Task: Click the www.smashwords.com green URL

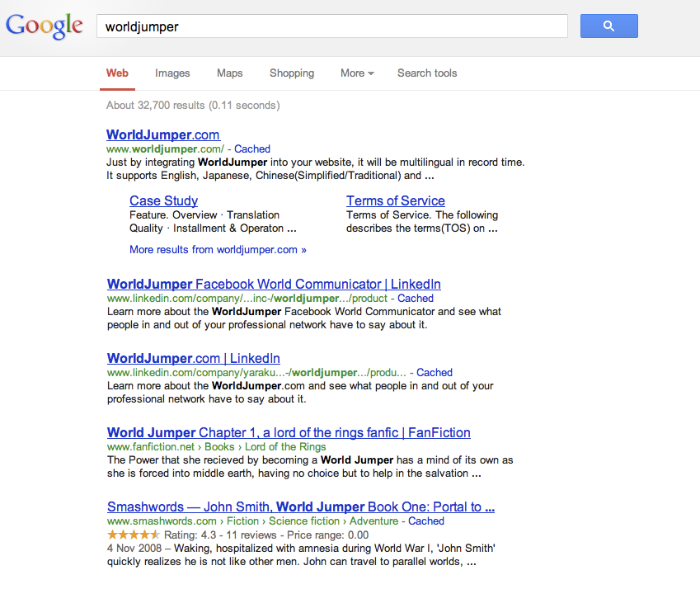Action: (162, 521)
